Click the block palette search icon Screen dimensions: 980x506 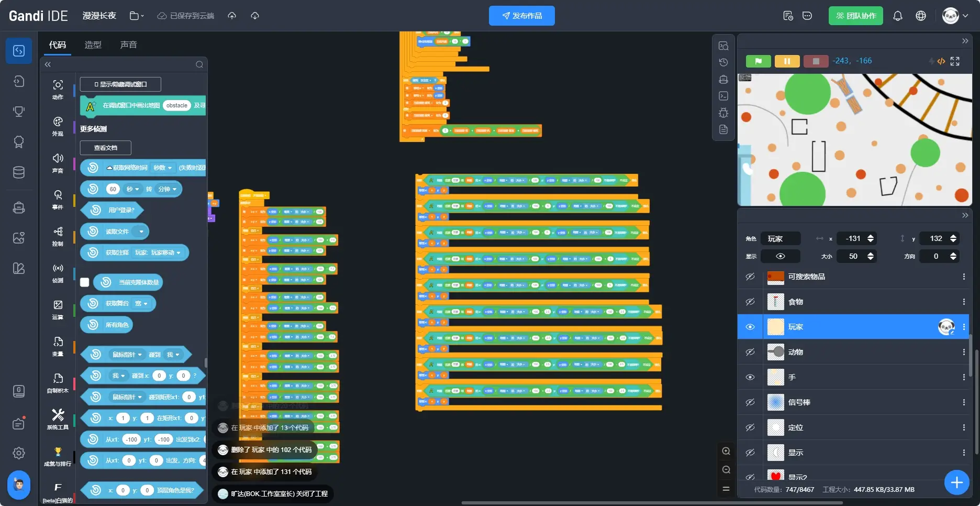199,64
